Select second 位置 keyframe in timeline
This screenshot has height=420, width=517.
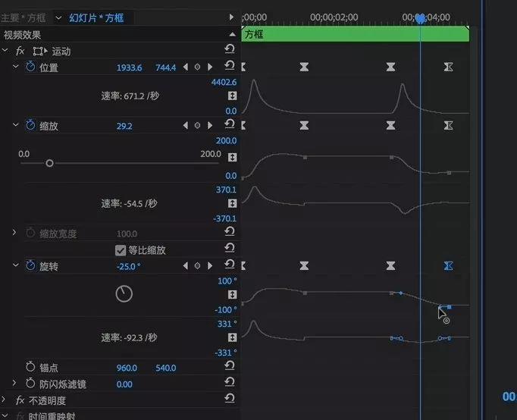(x=304, y=67)
